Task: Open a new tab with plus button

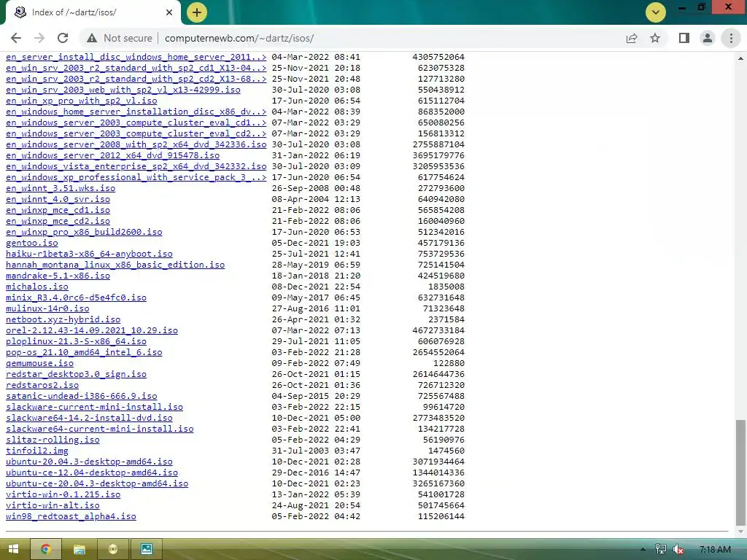Action: (x=197, y=12)
